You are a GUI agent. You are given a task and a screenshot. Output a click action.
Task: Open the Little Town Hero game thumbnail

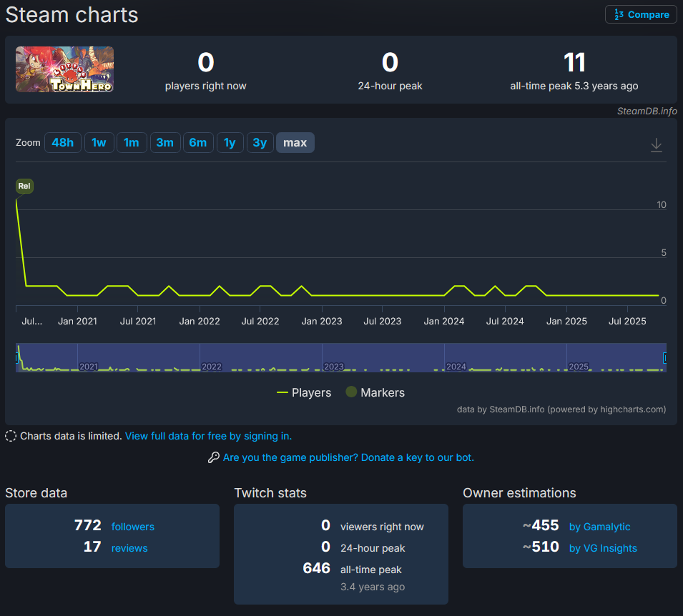(x=64, y=69)
